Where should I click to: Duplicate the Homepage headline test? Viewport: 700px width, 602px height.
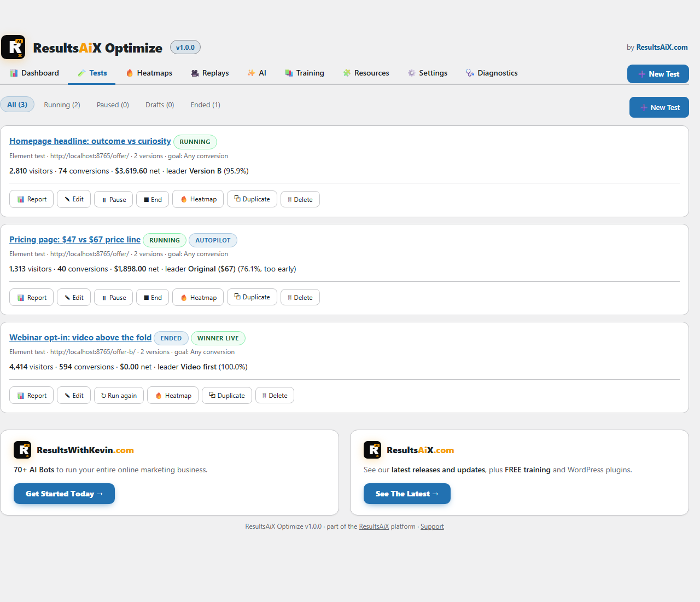point(252,199)
